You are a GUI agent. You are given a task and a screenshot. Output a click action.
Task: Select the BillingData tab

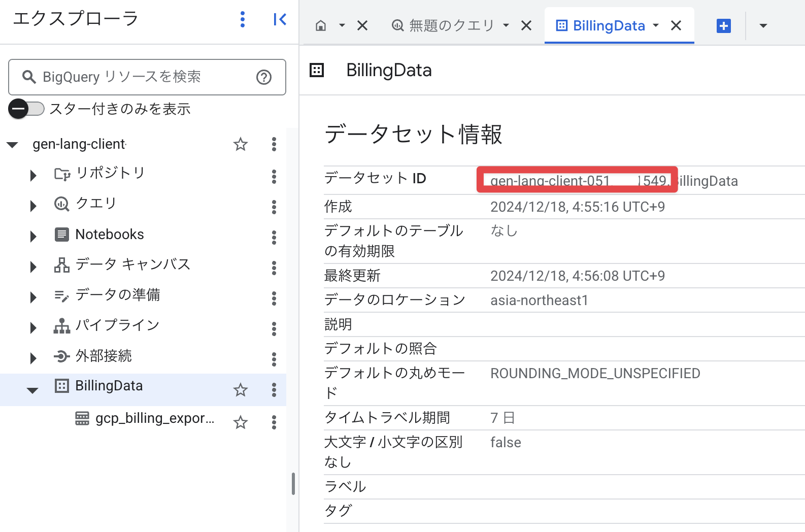pyautogui.click(x=608, y=26)
